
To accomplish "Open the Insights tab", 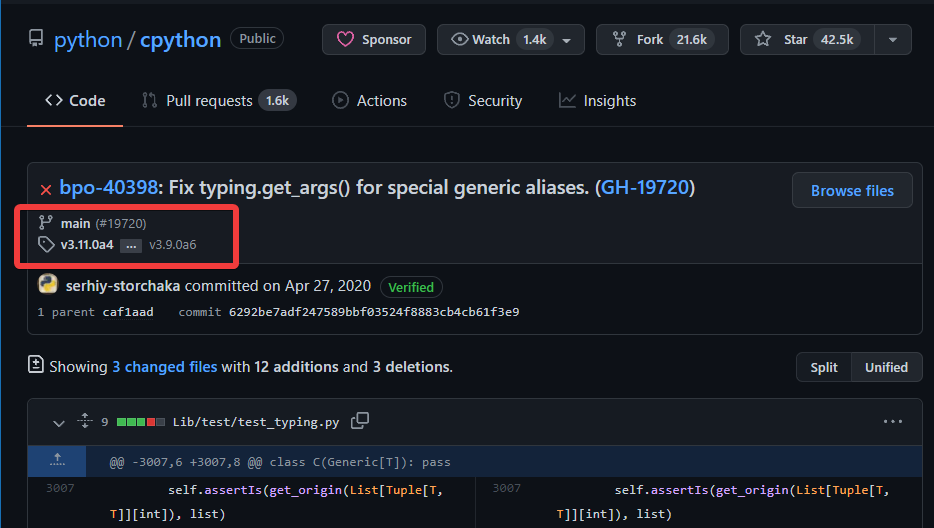I will 597,101.
